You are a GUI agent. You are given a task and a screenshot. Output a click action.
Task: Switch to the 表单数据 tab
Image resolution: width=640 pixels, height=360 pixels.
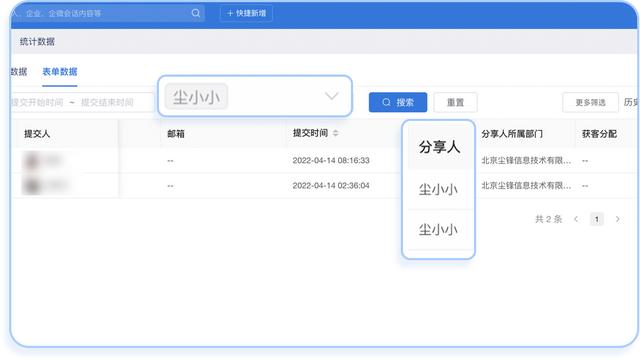tap(60, 72)
